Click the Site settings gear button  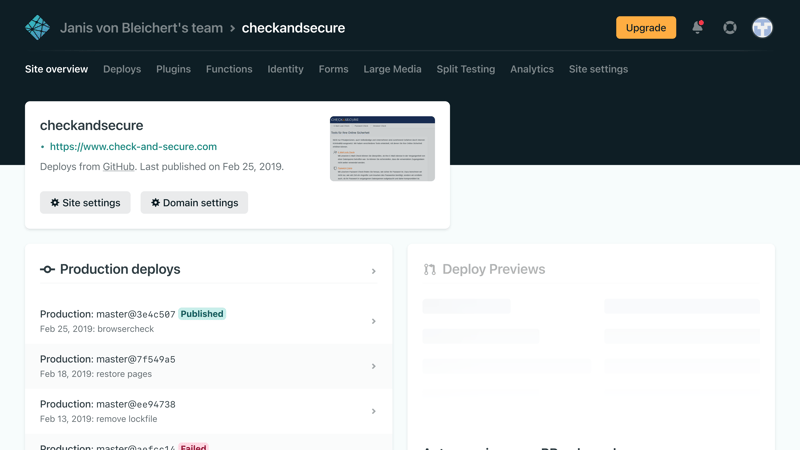[x=85, y=203]
